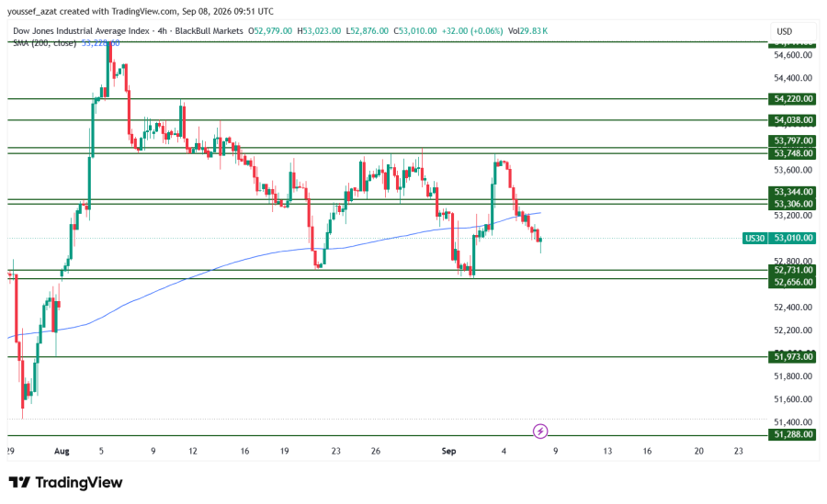Select the 53,797.00 price label
The width and height of the screenshot is (827, 504).
tap(792, 140)
